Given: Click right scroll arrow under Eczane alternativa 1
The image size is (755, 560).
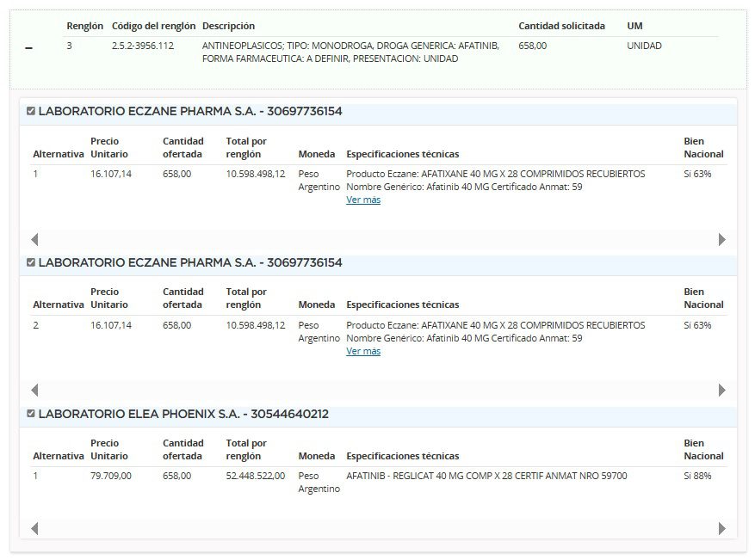Looking at the screenshot, I should pos(722,240).
